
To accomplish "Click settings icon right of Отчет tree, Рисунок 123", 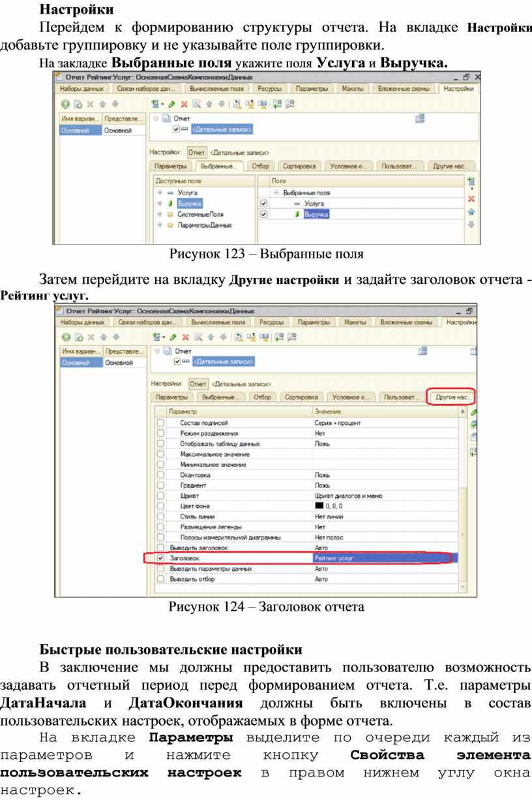I will (420, 117).
